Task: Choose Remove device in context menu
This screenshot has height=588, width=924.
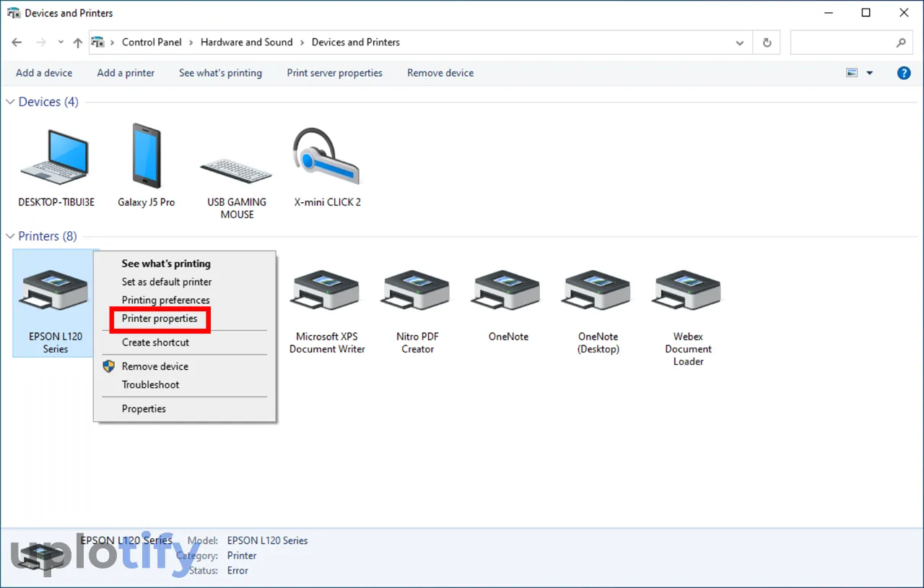Action: [x=155, y=366]
